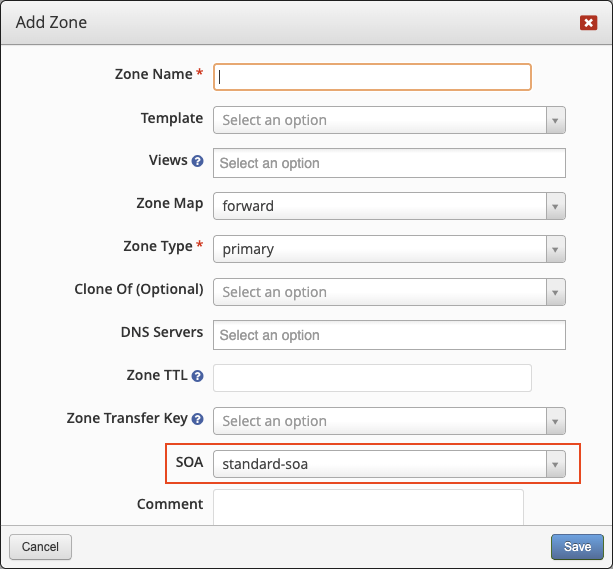
Task: Change the primary Zone Type selection
Action: (x=389, y=249)
